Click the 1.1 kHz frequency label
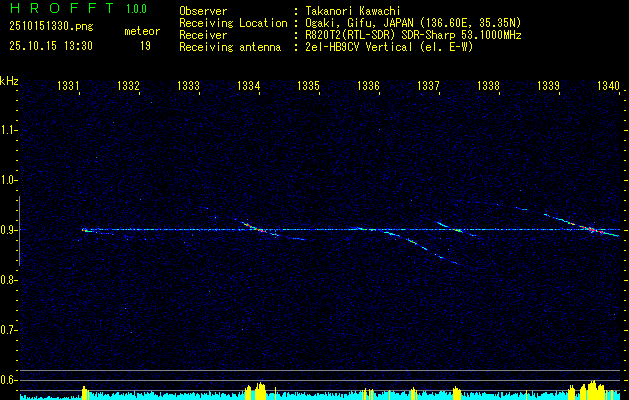Viewport: 629px width, 400px height. point(8,130)
